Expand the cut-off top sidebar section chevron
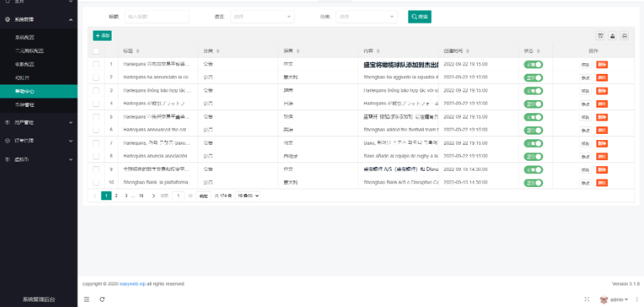 tap(71, 2)
